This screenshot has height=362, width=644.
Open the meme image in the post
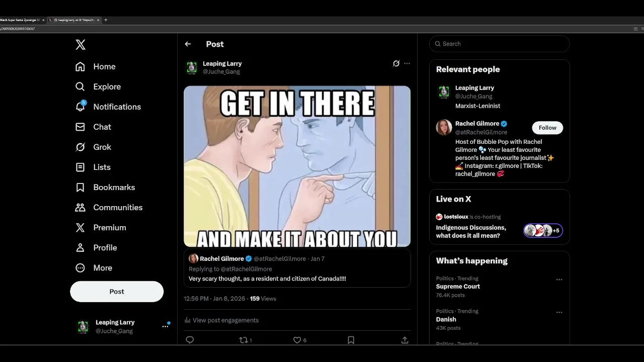point(297,166)
